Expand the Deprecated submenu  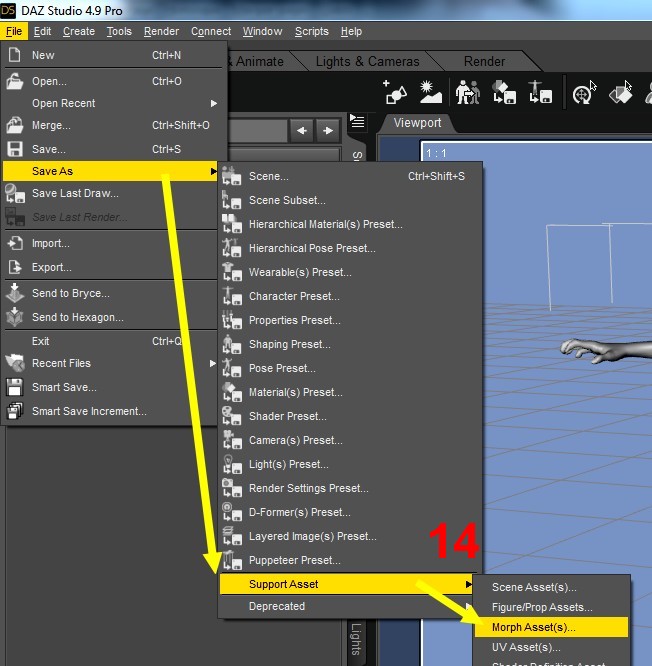click(x=347, y=606)
